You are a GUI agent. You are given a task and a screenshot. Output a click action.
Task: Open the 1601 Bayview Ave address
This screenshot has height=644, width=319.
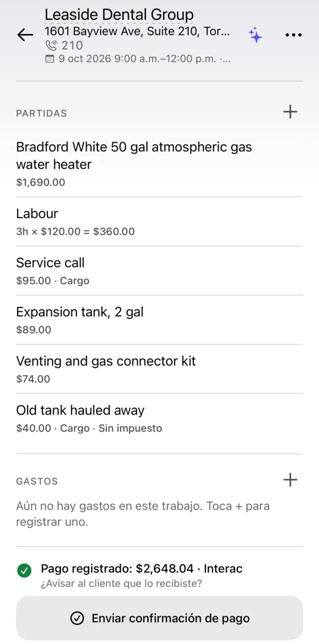[x=137, y=32]
